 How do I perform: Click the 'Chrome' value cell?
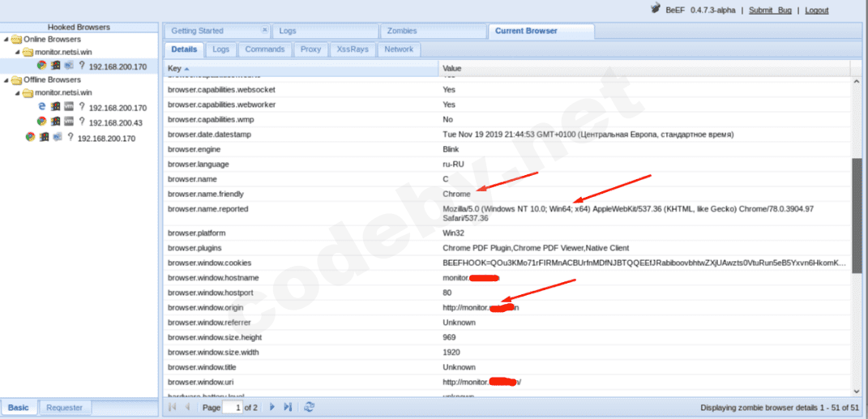[644, 195]
